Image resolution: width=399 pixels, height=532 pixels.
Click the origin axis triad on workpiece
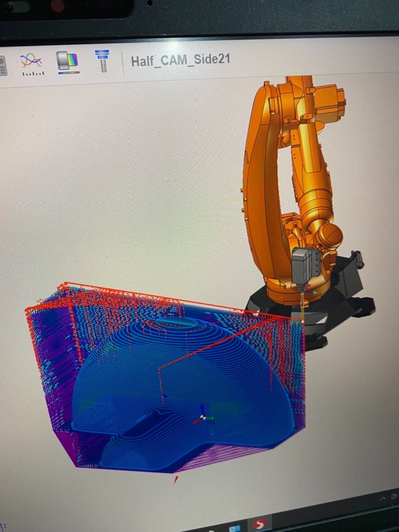[203, 417]
